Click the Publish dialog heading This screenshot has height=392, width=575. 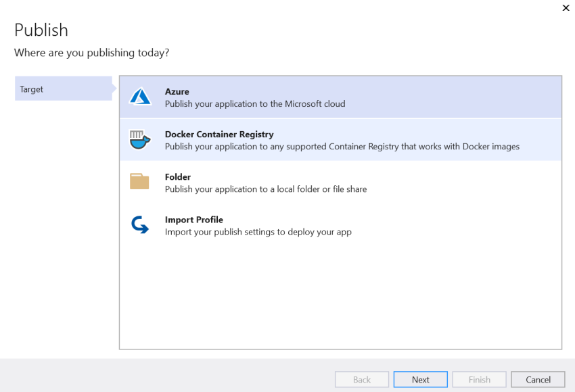click(41, 30)
